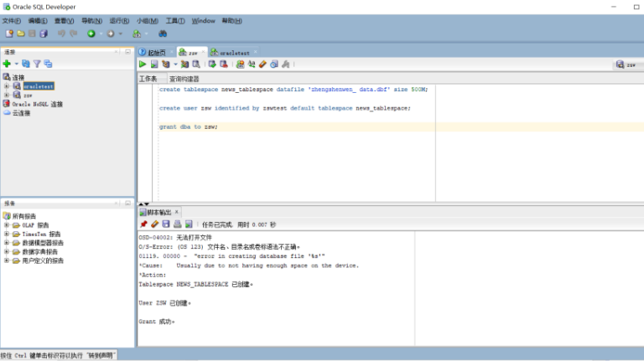
Task: Close the 脚本输出 tab
Action: point(177,212)
